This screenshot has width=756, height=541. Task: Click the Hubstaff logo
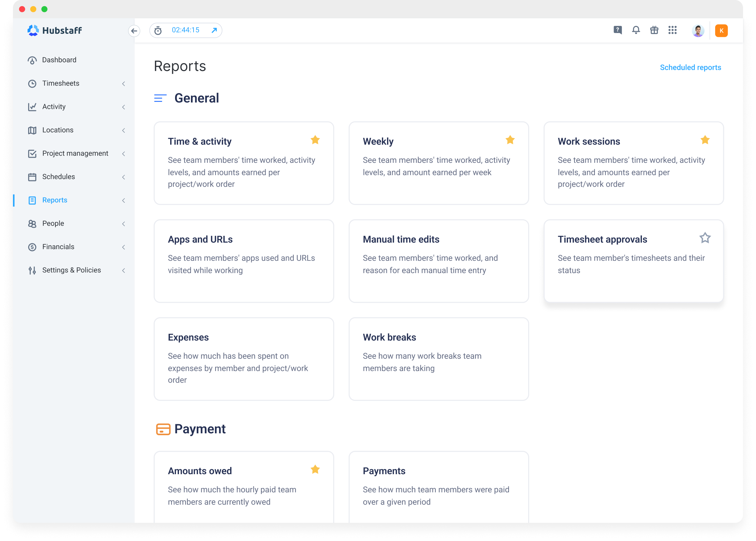pos(55,30)
